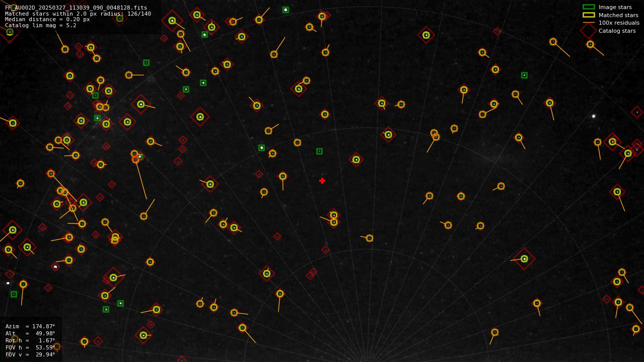Click the 'Rot h = 1.67°' readout
The image size is (644, 362).
tap(30, 340)
